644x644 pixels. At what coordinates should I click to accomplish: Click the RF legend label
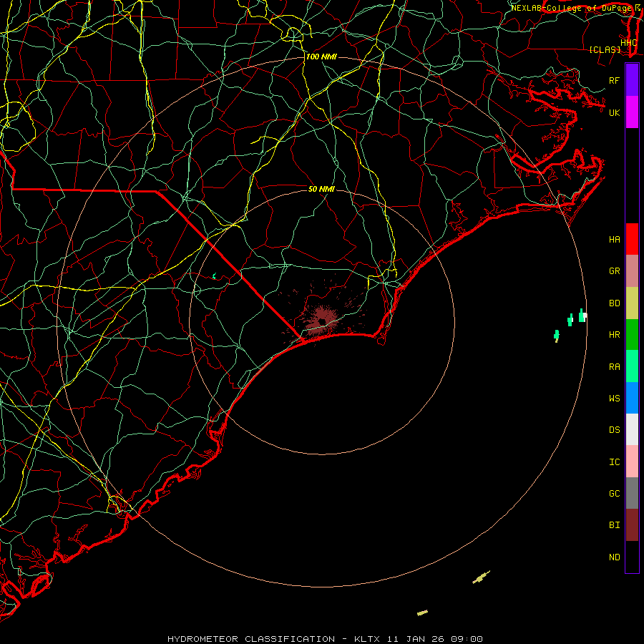(x=614, y=80)
